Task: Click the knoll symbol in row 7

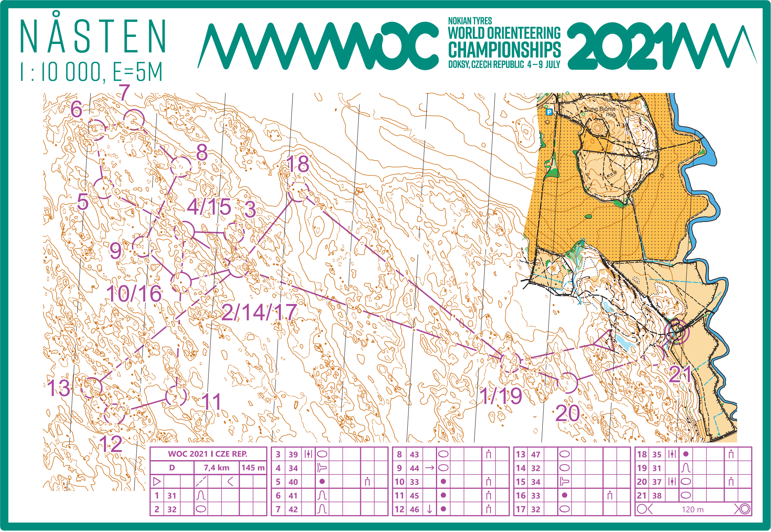Action: (322, 509)
